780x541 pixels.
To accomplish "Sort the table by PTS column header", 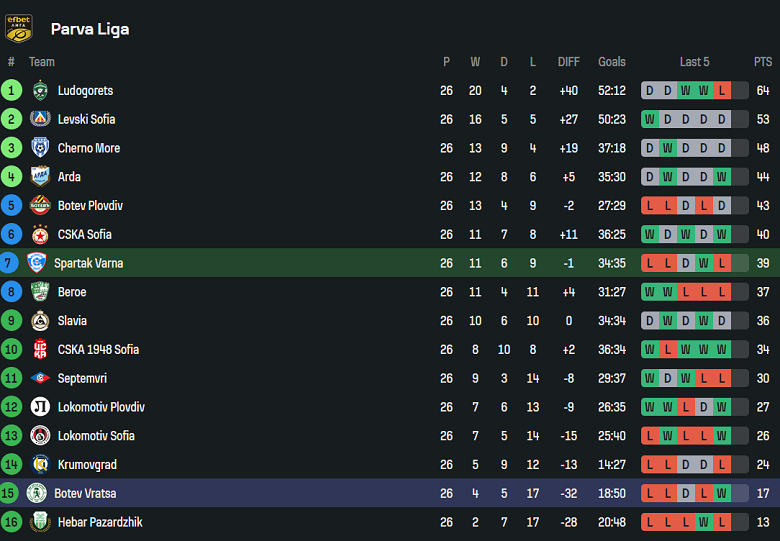I will [x=763, y=62].
